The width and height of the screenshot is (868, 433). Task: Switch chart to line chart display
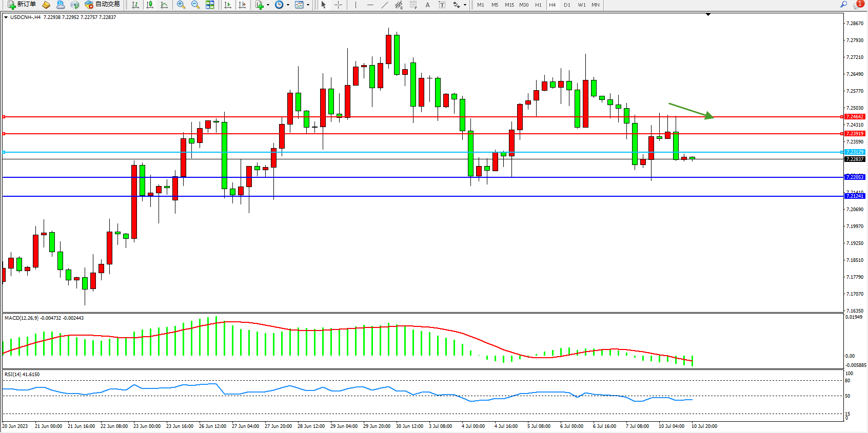tap(164, 5)
